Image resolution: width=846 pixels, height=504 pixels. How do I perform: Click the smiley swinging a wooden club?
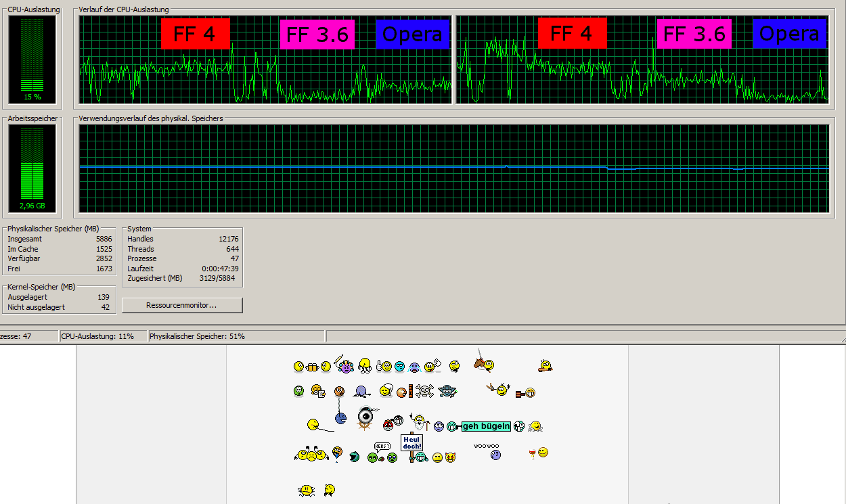tap(546, 366)
